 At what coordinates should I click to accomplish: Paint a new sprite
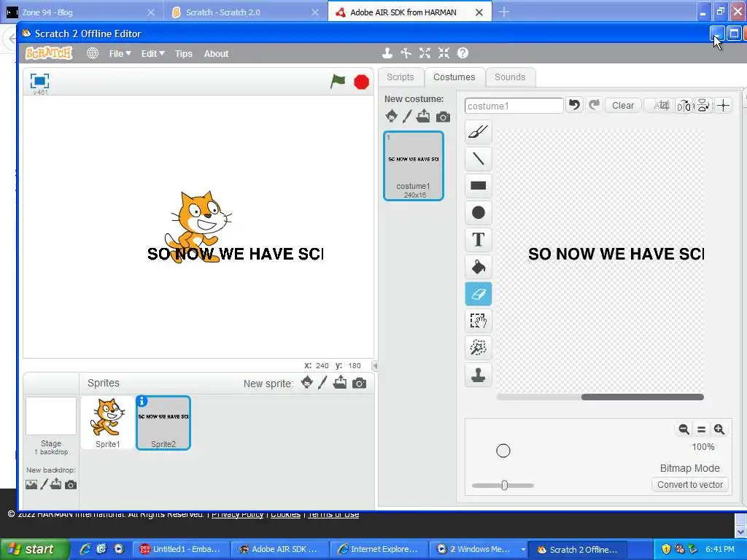point(323,382)
